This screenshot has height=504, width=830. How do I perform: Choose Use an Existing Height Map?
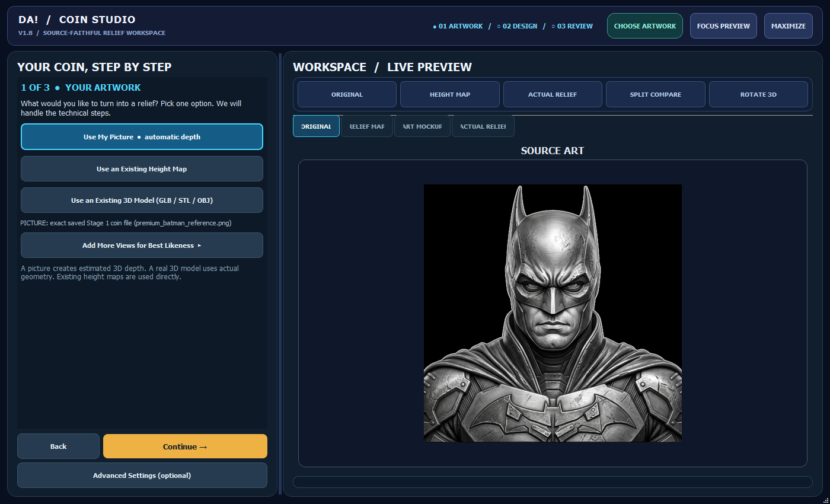point(142,169)
